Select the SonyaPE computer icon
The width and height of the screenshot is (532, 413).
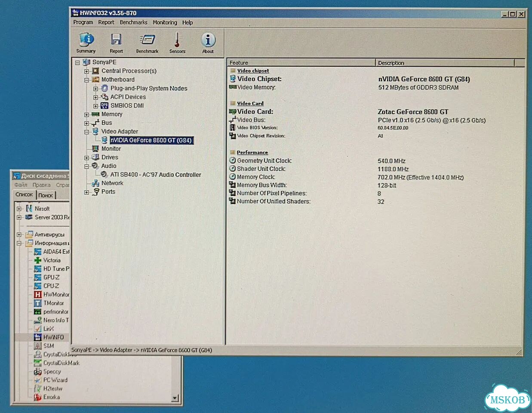[86, 62]
